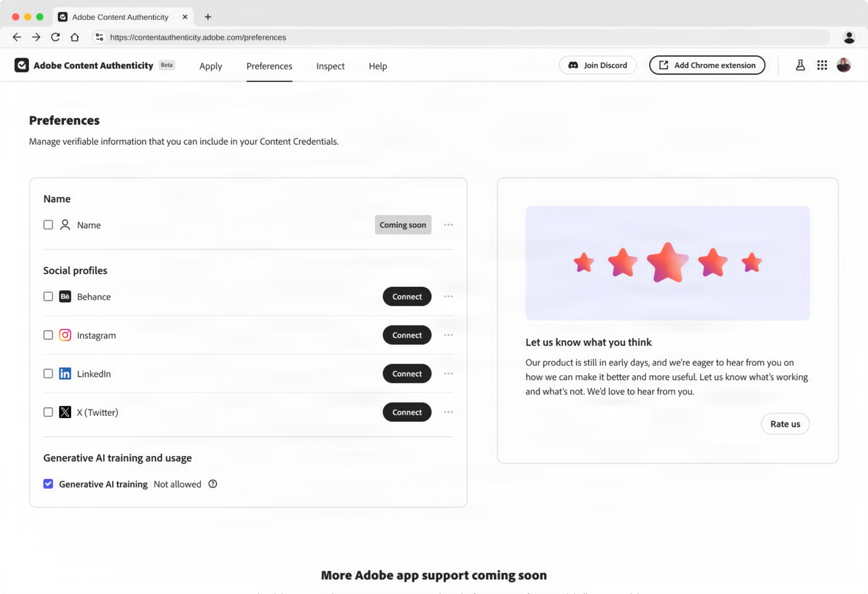View site information icon in address bar
868x594 pixels.
tap(99, 37)
